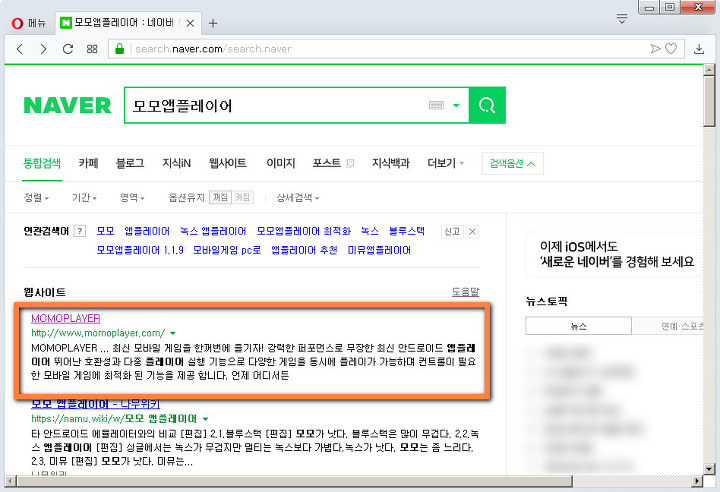Viewport: 720px width, 492px height.
Task: Send page via the arrow icon
Action: (x=655, y=49)
